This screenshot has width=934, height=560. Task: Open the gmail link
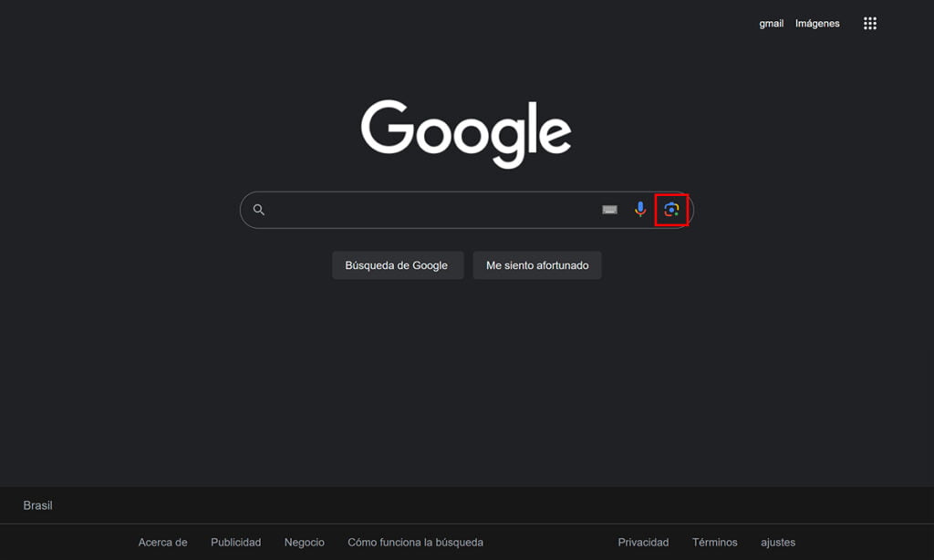771,24
